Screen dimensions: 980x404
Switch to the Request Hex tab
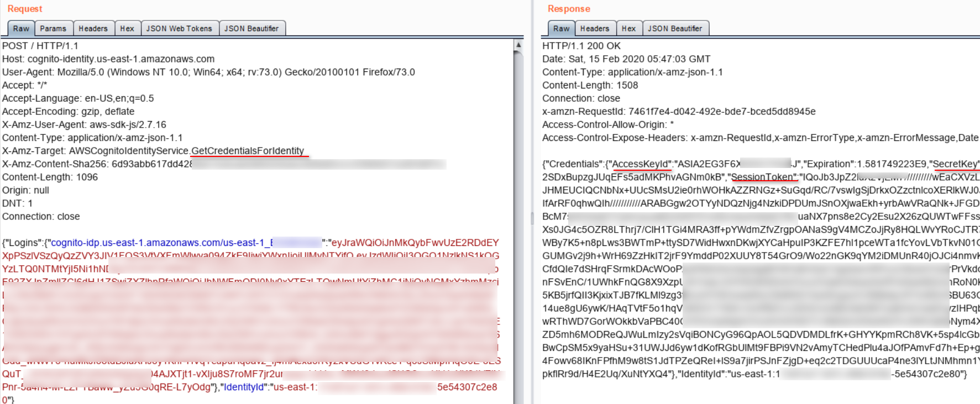click(x=127, y=28)
